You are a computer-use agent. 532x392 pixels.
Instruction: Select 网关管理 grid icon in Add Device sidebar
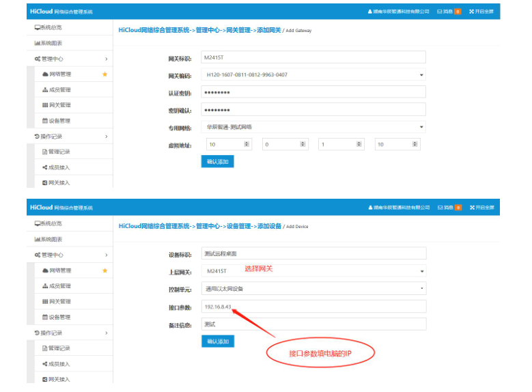coord(45,301)
